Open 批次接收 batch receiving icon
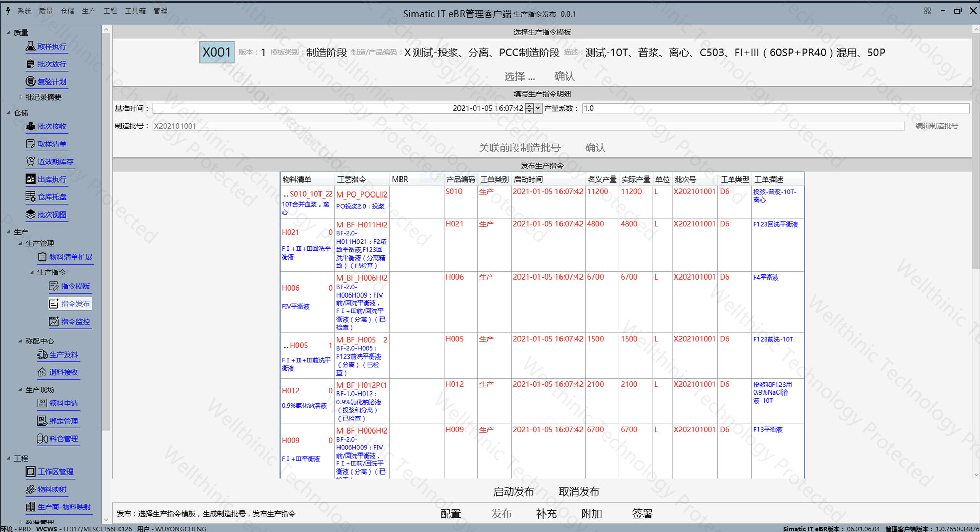 click(31, 126)
